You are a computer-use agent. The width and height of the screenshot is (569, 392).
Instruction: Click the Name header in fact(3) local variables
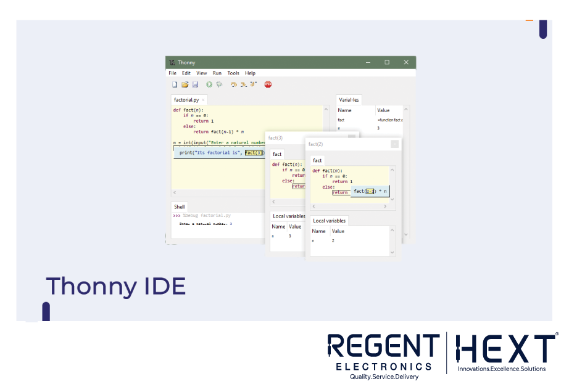coord(279,227)
